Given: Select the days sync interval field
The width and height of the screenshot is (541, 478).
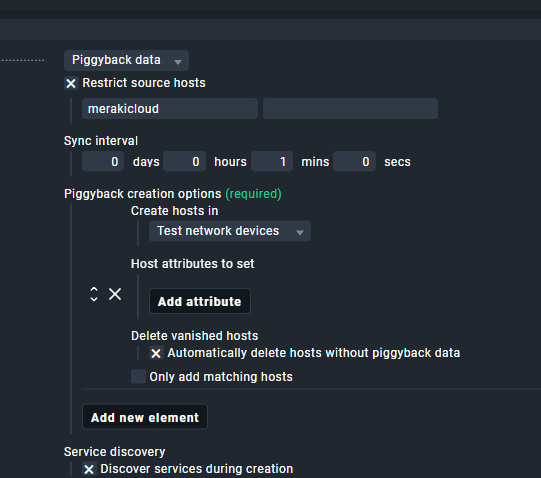Looking at the screenshot, I should click(x=103, y=162).
